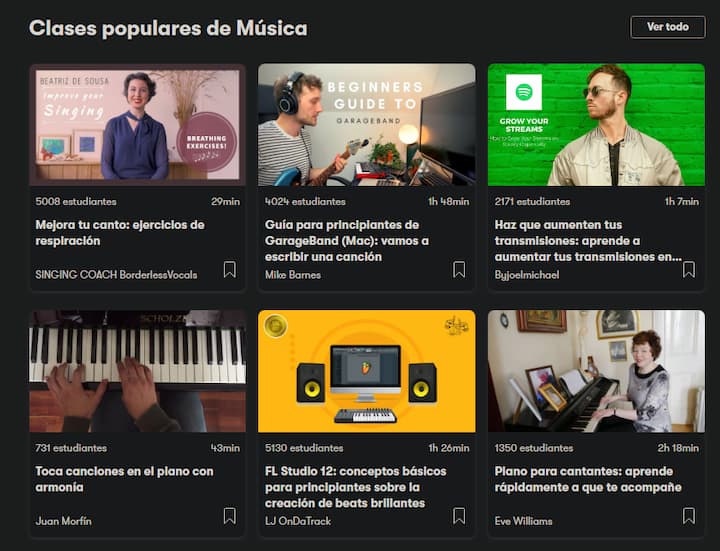Visit instructor Mike Barnes profile

tap(292, 275)
